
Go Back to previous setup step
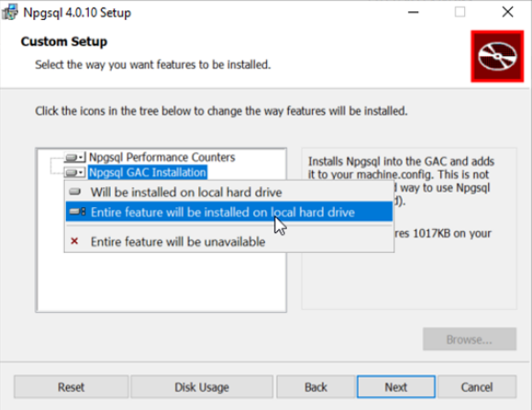pyautogui.click(x=316, y=387)
